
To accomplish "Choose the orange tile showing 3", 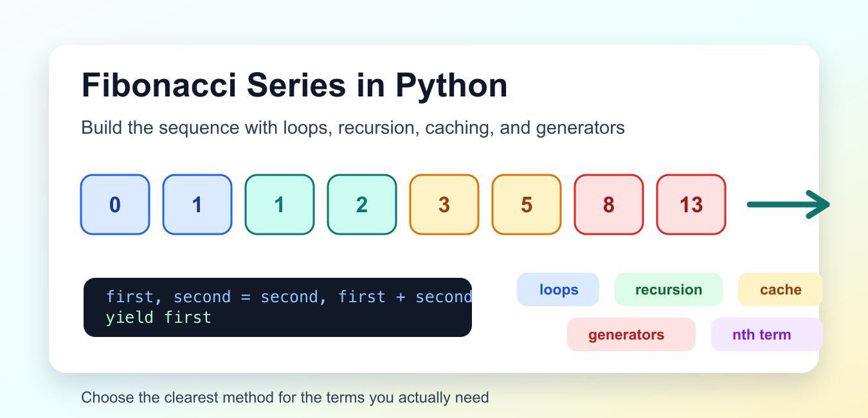I will [x=444, y=204].
